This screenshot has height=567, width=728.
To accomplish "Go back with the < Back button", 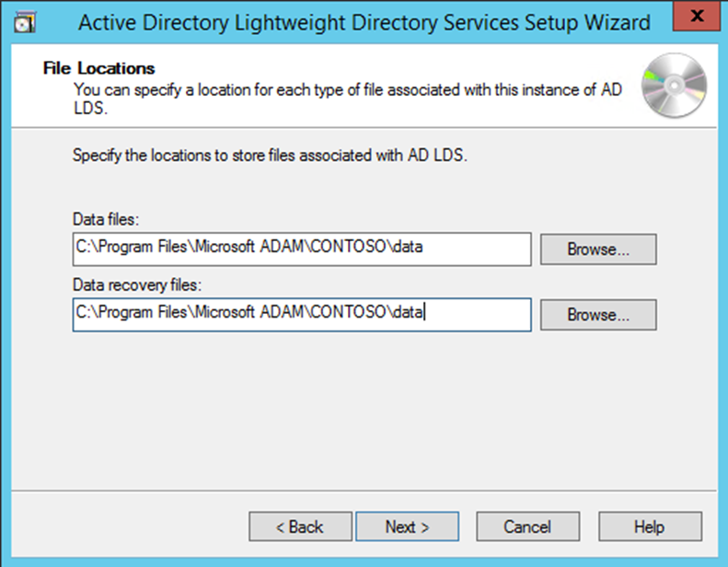I will 300,526.
